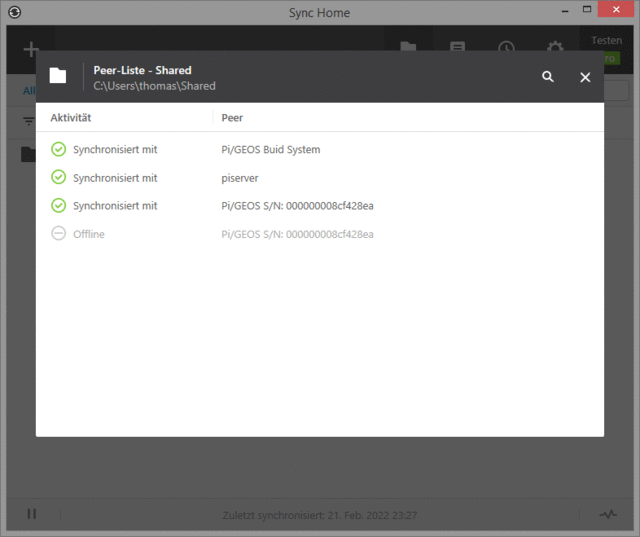Click the Aktivität column header

[x=71, y=118]
